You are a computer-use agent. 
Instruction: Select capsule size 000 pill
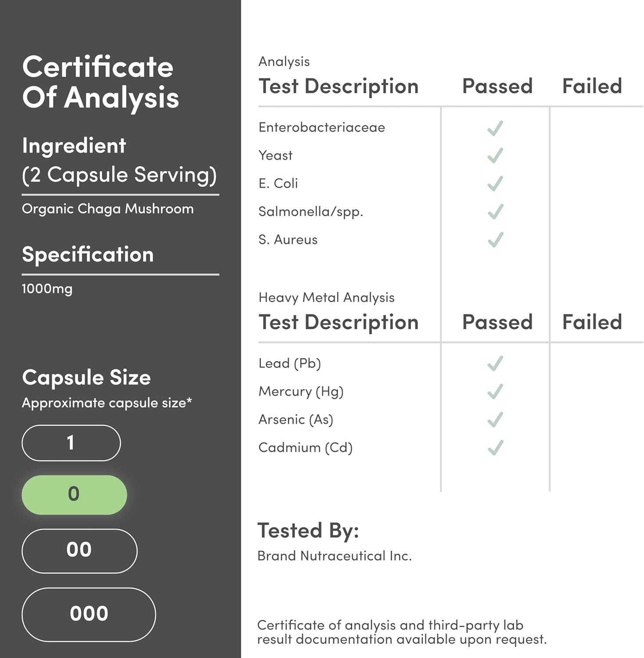click(x=89, y=614)
